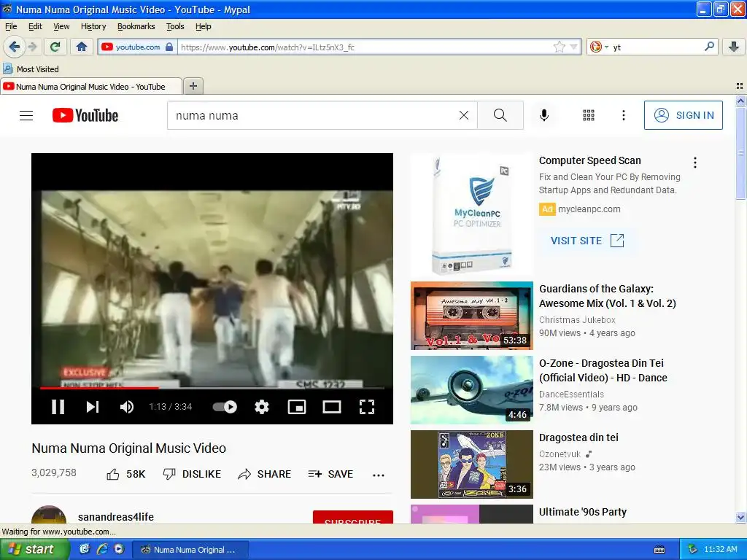
Task: Open the Ultimate '90s Party title
Action: [x=583, y=512]
